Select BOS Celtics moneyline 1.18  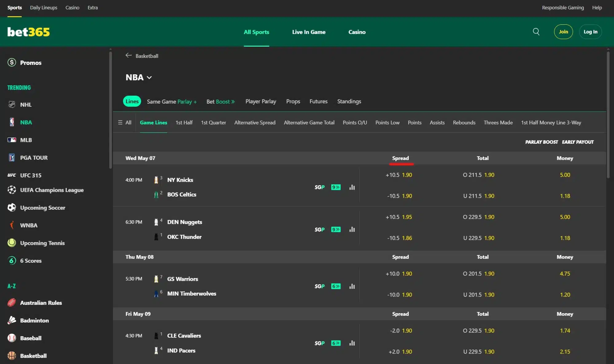coord(565,196)
